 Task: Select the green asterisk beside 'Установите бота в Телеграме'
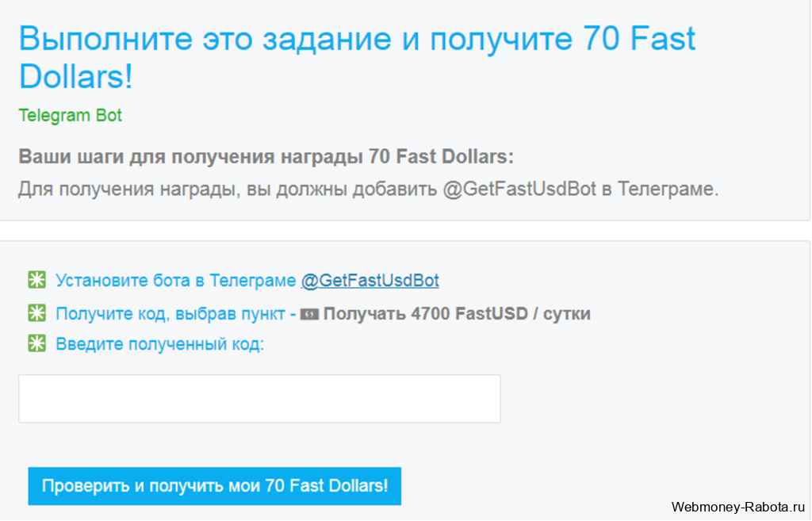[36, 280]
